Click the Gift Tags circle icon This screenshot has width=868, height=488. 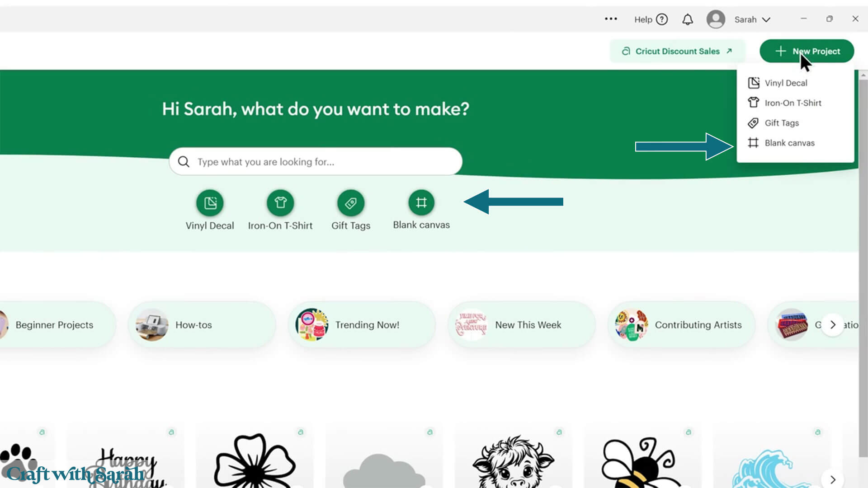351,203
